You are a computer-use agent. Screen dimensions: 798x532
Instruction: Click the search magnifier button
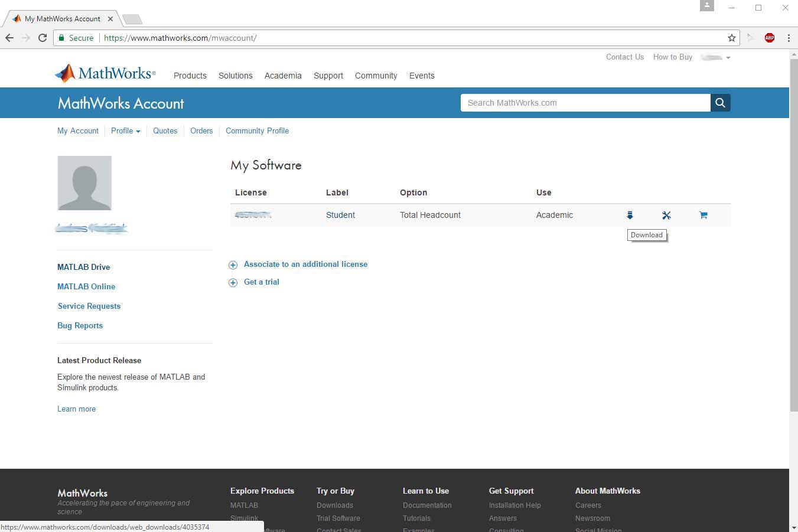(720, 103)
